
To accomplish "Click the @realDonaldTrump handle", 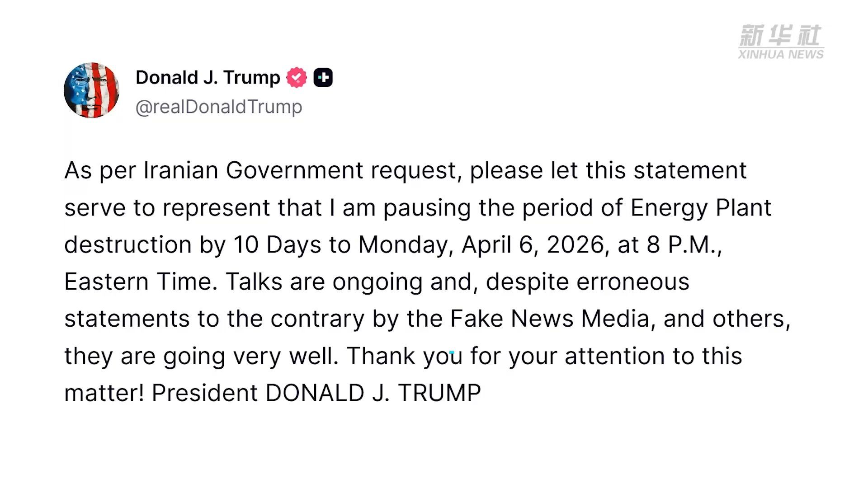I will pyautogui.click(x=219, y=107).
